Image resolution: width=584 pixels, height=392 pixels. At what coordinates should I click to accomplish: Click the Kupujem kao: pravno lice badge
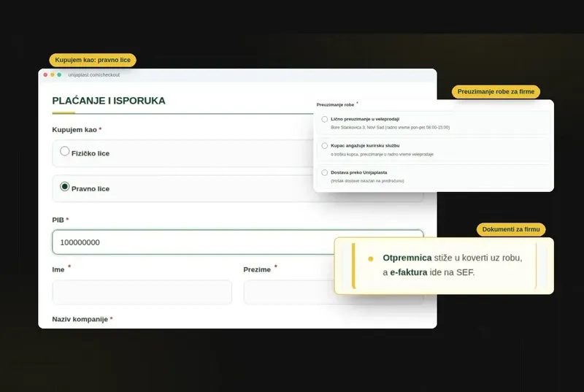pyautogui.click(x=93, y=60)
